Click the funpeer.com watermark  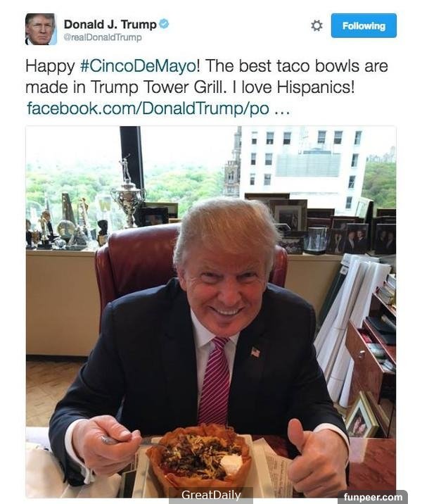coord(373,497)
